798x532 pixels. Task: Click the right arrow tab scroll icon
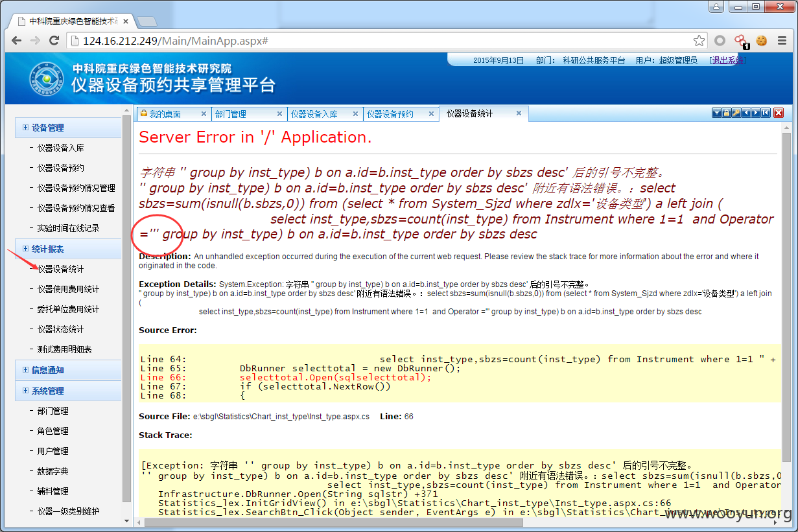click(x=755, y=113)
